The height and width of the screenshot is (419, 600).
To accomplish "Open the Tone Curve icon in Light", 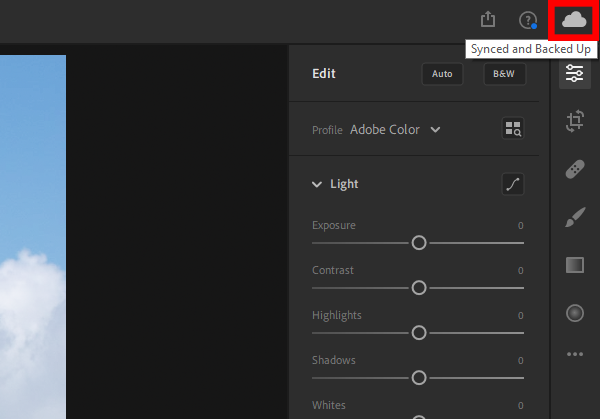I will coord(512,184).
